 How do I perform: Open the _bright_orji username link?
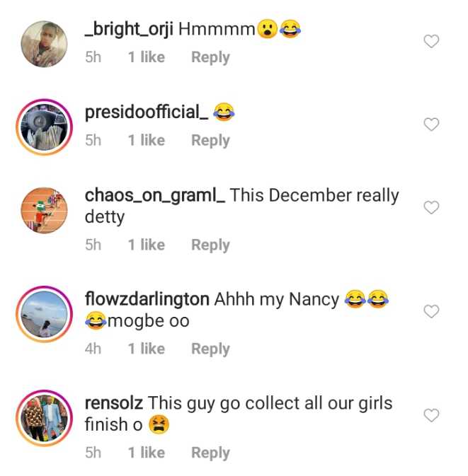tap(128, 30)
